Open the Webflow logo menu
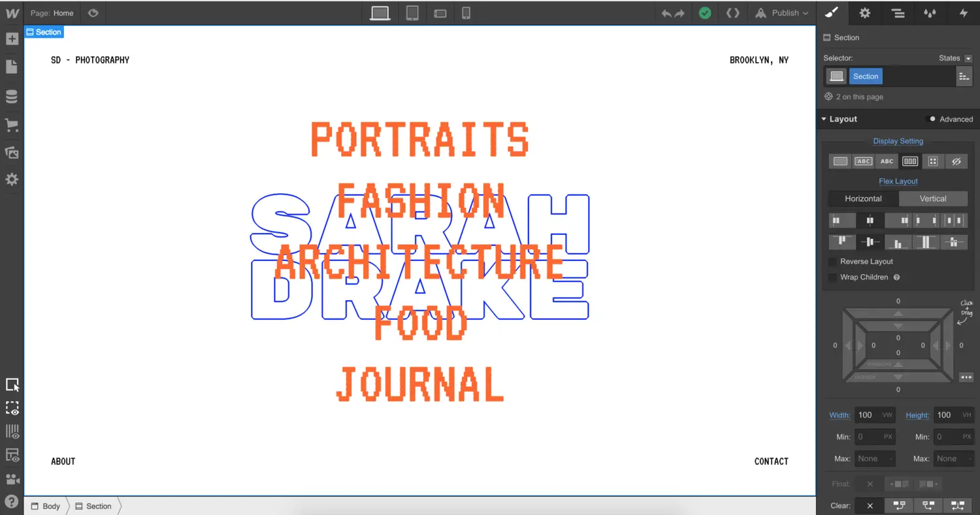The image size is (980, 515). pos(12,12)
